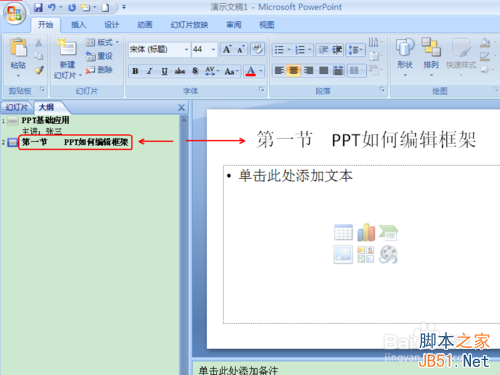
Task: Cut the selection with scissors icon
Action: [x=39, y=43]
